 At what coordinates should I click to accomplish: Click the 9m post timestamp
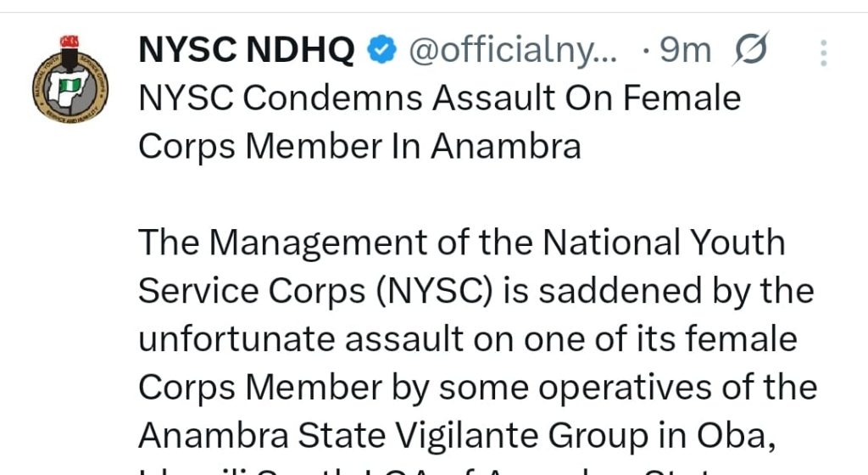click(x=685, y=50)
